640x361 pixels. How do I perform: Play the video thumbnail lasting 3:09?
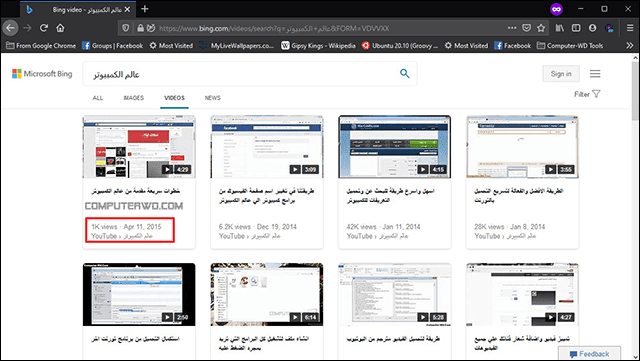[x=267, y=147]
